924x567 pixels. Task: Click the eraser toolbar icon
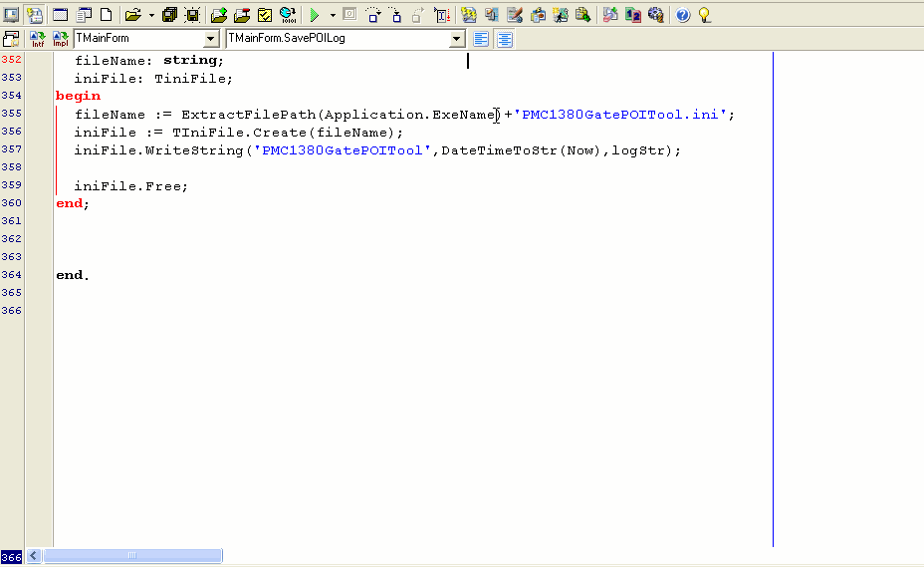click(610, 15)
